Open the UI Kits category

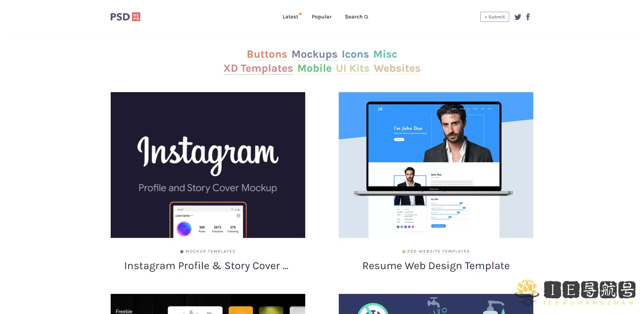click(x=353, y=68)
